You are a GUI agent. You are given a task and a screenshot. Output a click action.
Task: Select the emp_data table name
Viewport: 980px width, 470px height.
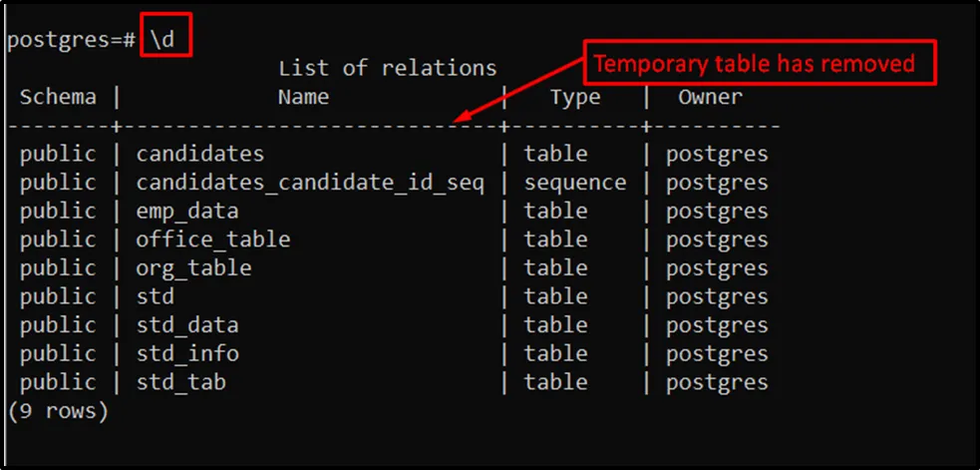[187, 212]
